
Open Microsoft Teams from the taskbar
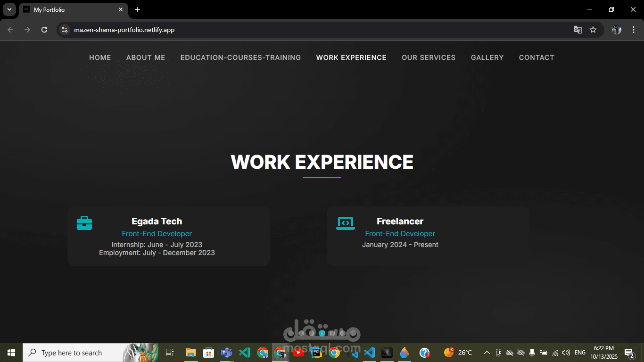(227, 353)
